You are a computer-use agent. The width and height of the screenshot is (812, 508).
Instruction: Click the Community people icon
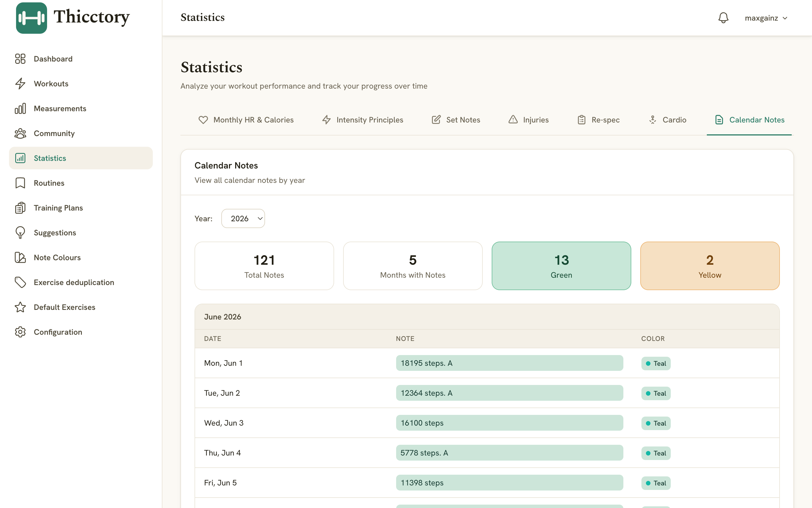pyautogui.click(x=20, y=133)
